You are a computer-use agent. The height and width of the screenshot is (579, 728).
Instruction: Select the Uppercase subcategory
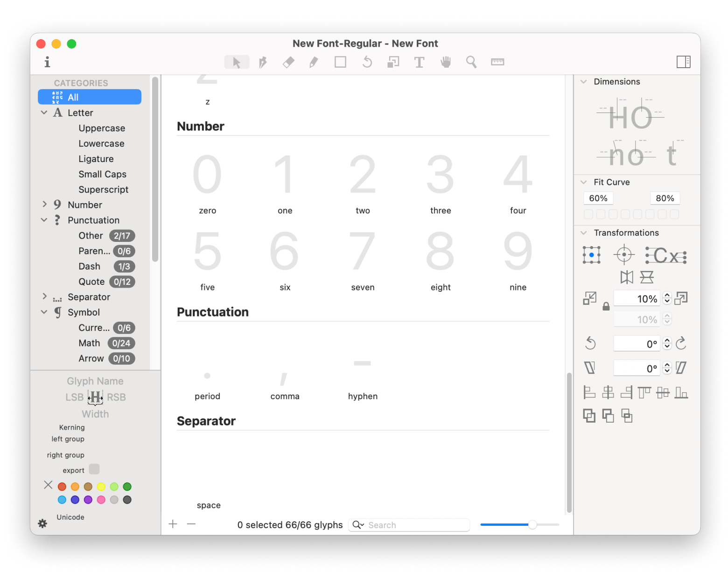pos(102,128)
